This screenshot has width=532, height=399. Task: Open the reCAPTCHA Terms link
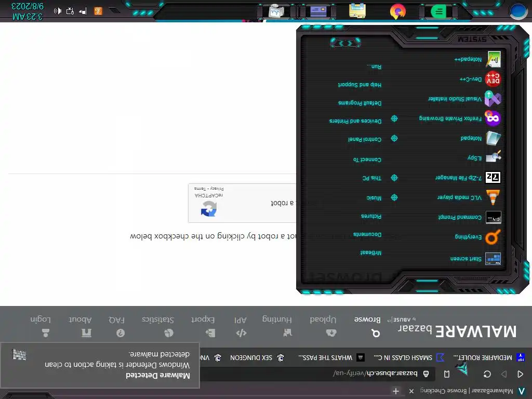tap(200, 188)
